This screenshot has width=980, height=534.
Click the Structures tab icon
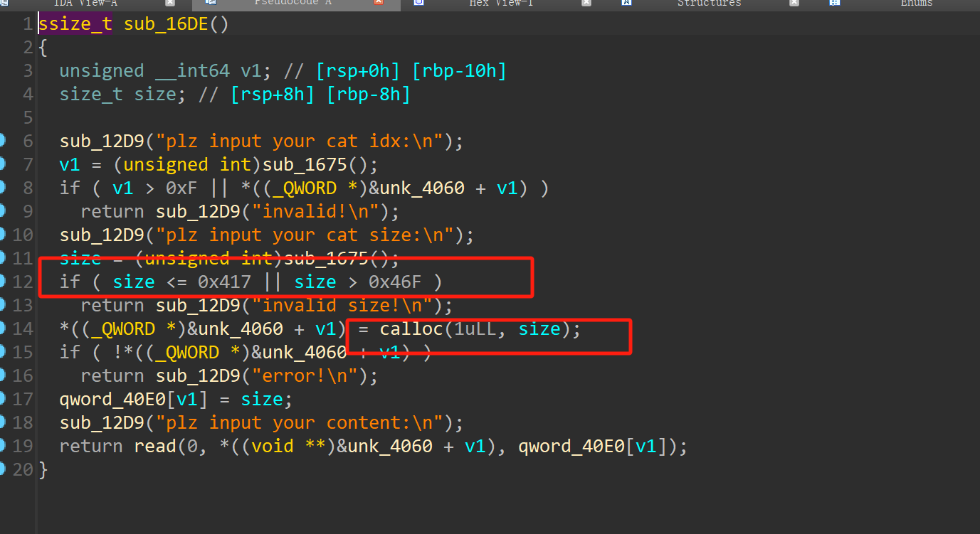626,3
